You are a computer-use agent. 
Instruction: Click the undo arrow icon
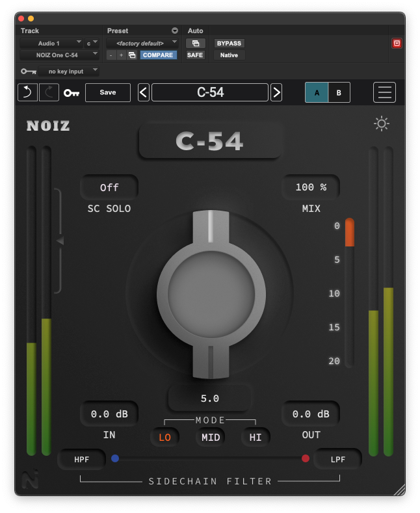click(27, 92)
